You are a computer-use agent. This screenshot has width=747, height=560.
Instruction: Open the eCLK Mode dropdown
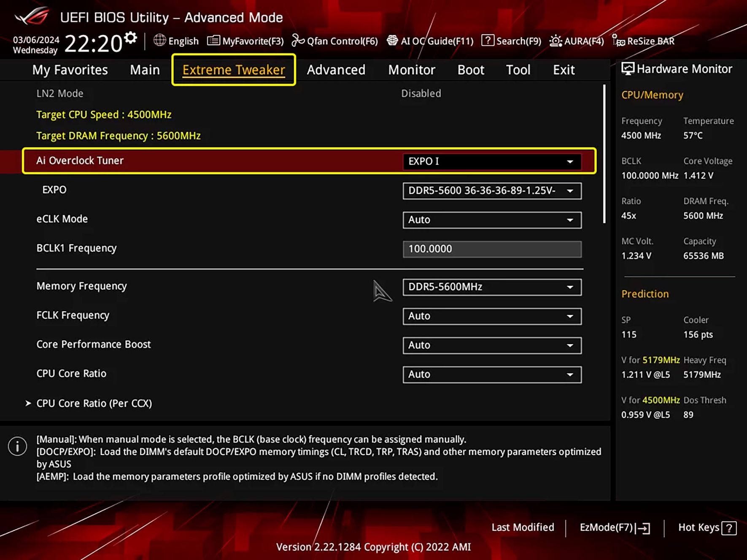[492, 220]
